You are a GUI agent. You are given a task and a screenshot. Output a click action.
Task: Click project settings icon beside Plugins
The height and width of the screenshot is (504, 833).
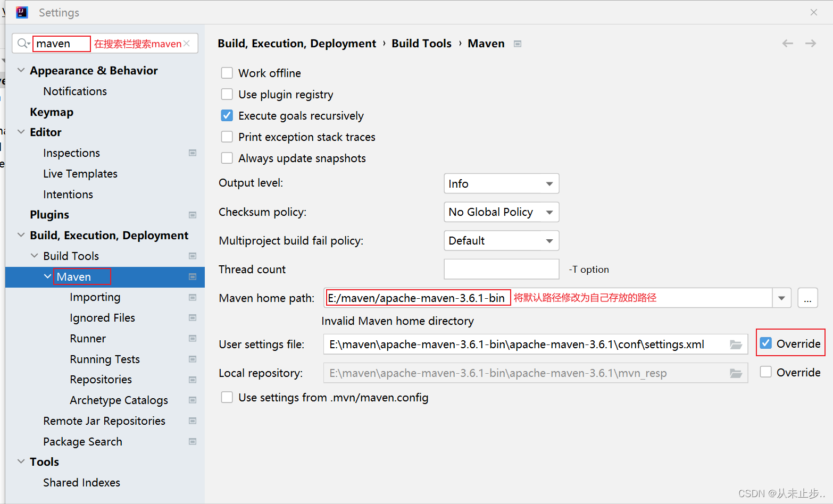click(x=193, y=215)
